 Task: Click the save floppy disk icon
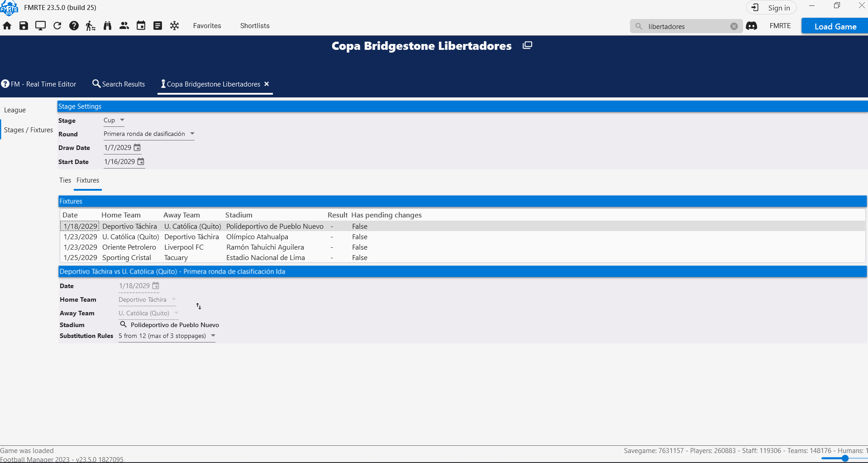[24, 26]
